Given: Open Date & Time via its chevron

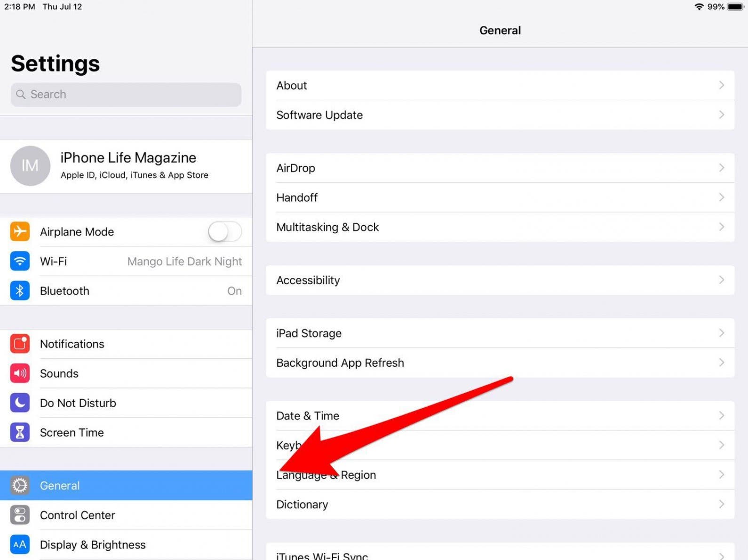Looking at the screenshot, I should [721, 416].
